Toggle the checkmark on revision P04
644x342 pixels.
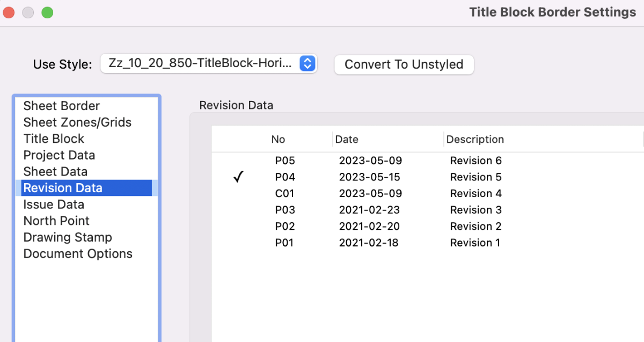(x=238, y=177)
